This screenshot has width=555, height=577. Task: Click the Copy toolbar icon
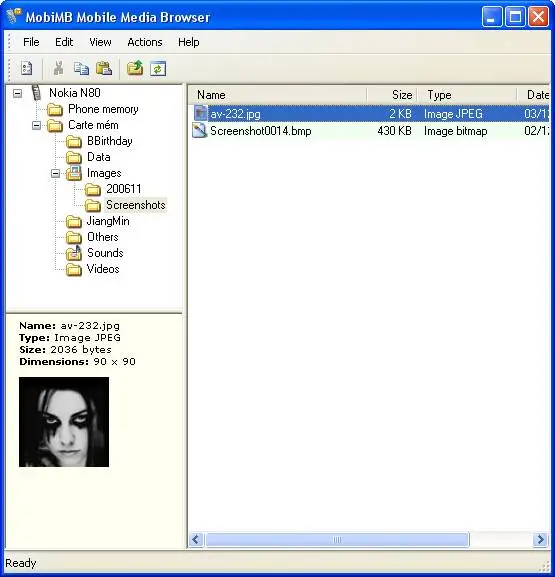(81, 68)
